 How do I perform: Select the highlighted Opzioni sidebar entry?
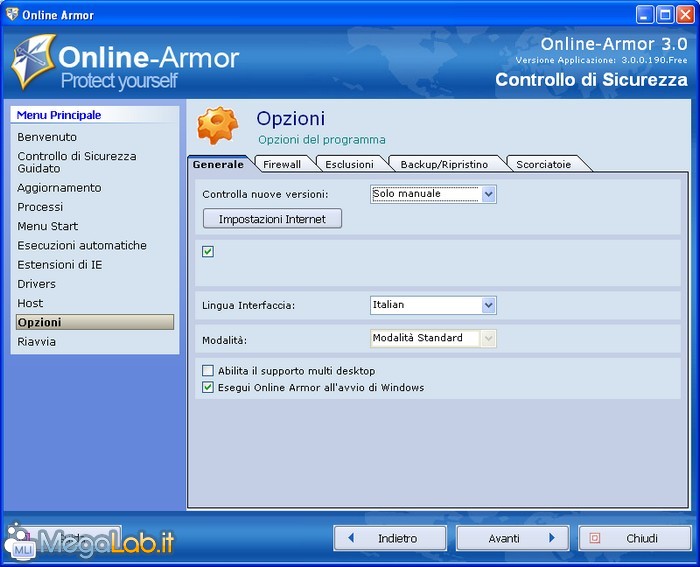tap(95, 322)
